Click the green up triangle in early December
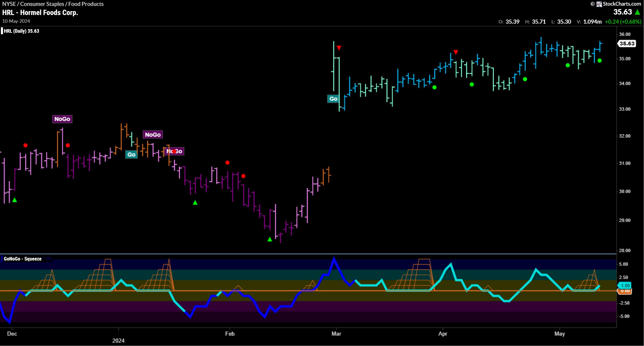 click(15, 200)
